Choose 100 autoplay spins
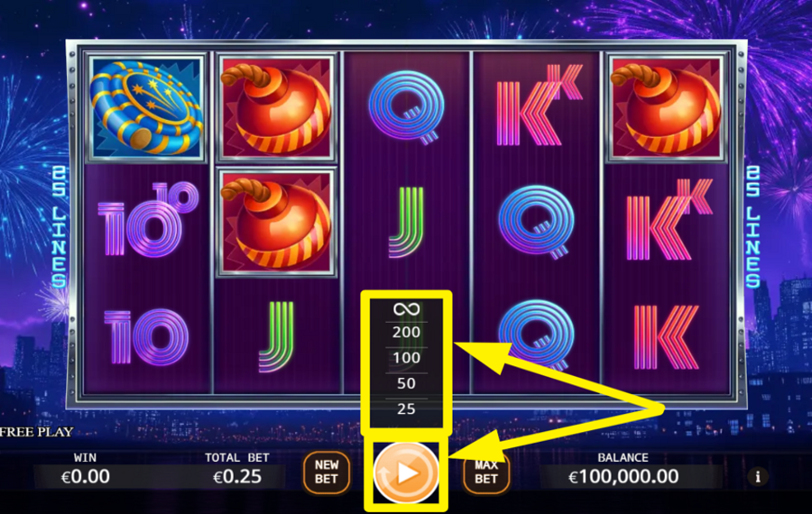The width and height of the screenshot is (812, 514). pos(407,358)
